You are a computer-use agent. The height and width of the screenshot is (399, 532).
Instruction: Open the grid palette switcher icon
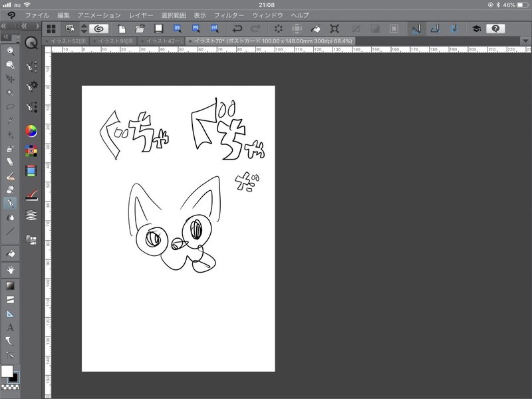51,29
